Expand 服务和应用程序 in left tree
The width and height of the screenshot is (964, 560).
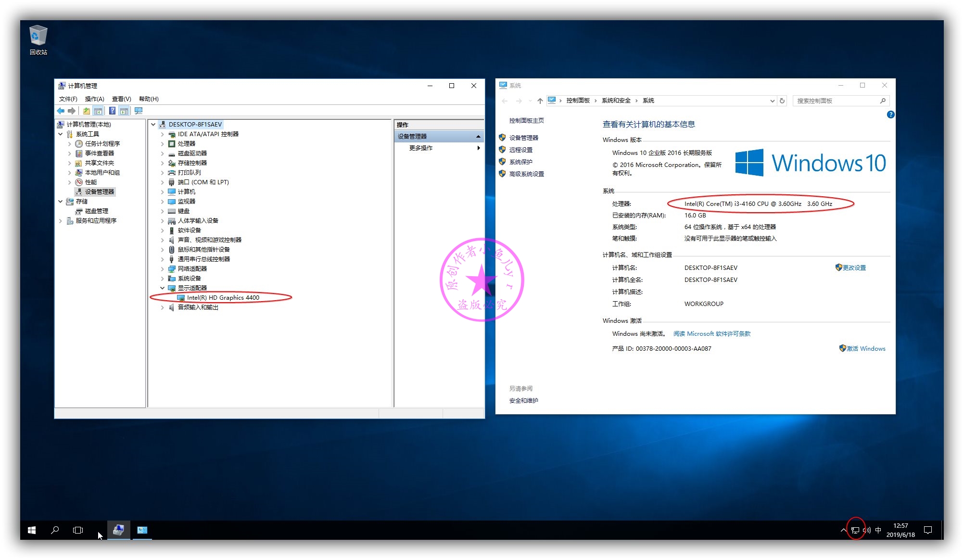point(61,221)
